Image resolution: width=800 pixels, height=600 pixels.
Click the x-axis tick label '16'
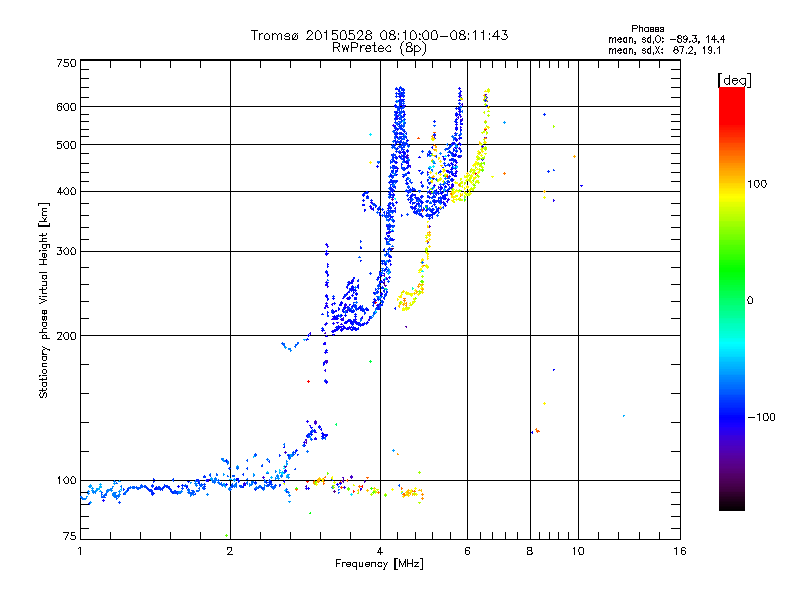click(680, 551)
